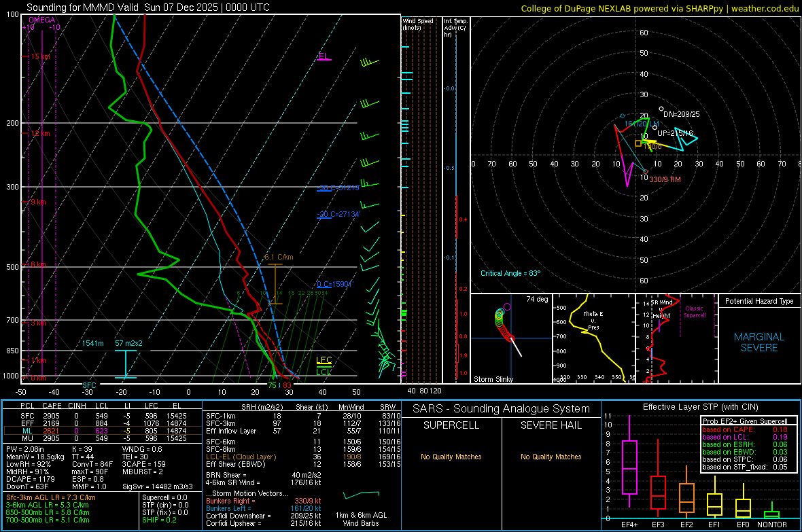The width and height of the screenshot is (802, 532).
Task: Select the EFF parcel row
Action: coord(103,423)
